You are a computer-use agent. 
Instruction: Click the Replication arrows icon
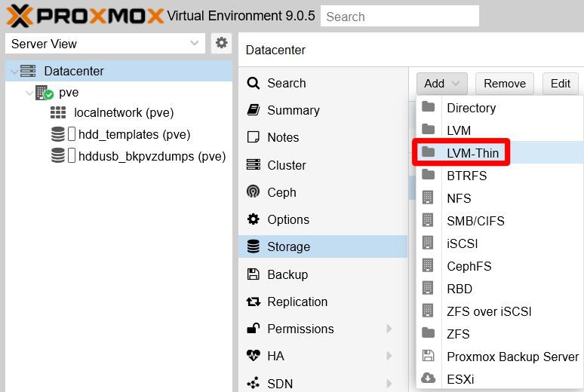pyautogui.click(x=254, y=302)
